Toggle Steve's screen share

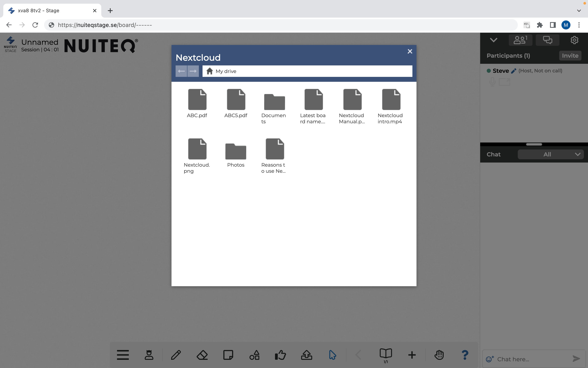[504, 82]
